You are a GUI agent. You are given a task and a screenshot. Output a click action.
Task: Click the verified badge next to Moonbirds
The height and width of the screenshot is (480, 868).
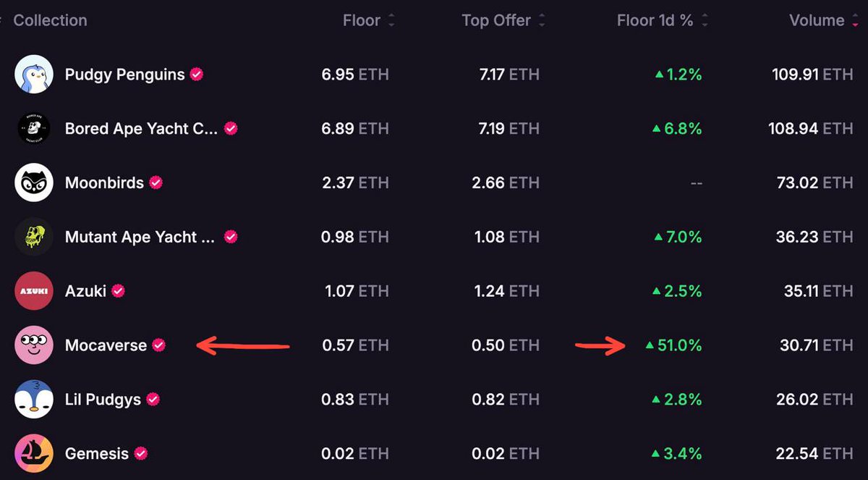click(156, 183)
